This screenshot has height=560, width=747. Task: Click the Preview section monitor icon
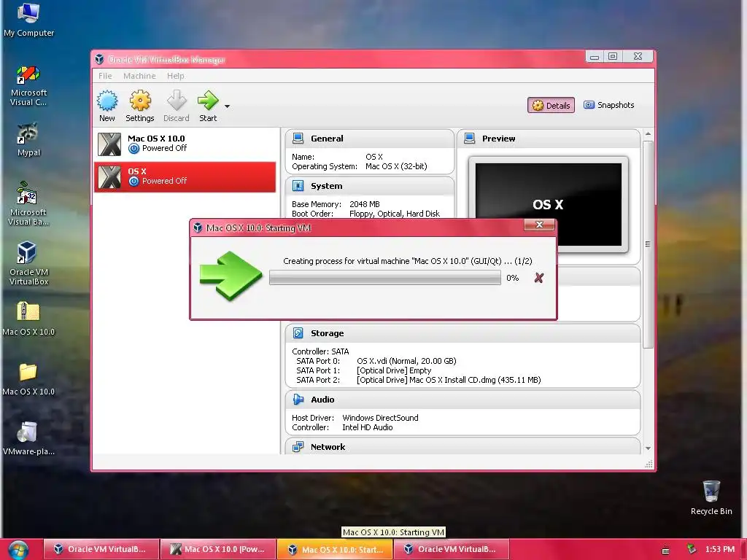click(x=469, y=138)
